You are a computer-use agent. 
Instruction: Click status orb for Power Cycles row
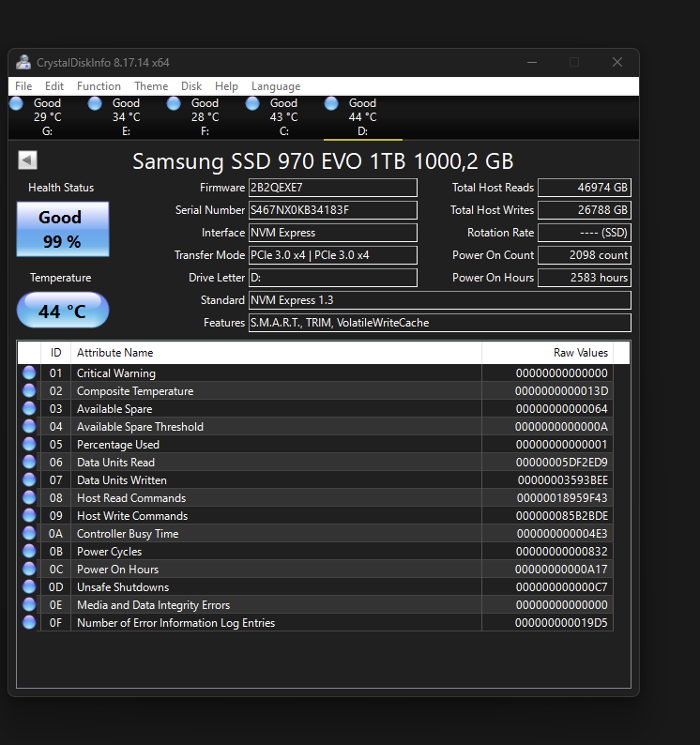(x=29, y=551)
